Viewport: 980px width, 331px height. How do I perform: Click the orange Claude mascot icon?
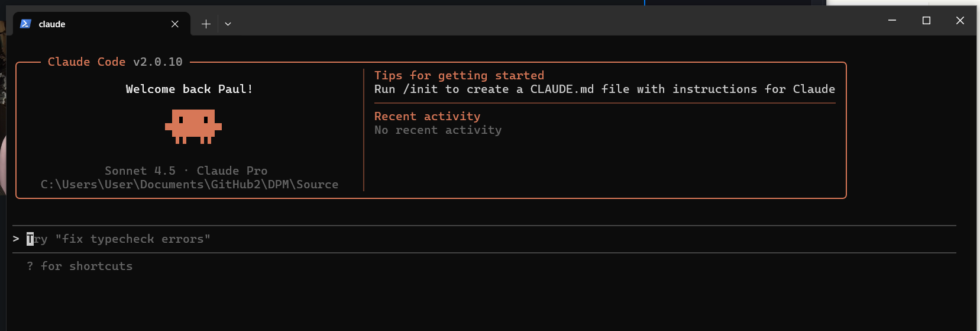(x=193, y=126)
